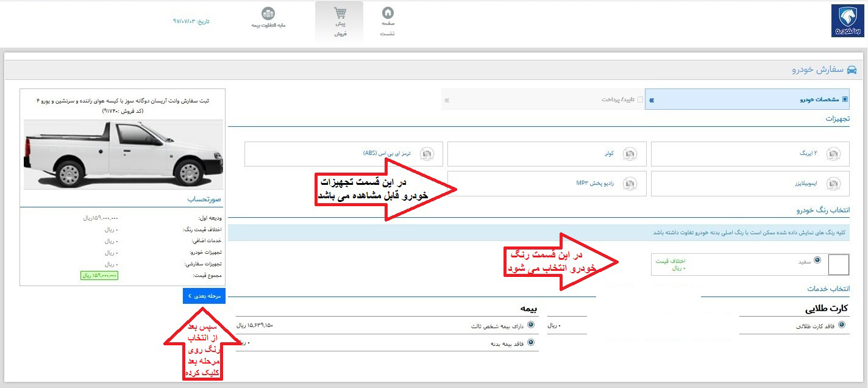This screenshot has height=388, width=868.
Task: Click the رادیو پخش MP3 label
Action: [595, 184]
